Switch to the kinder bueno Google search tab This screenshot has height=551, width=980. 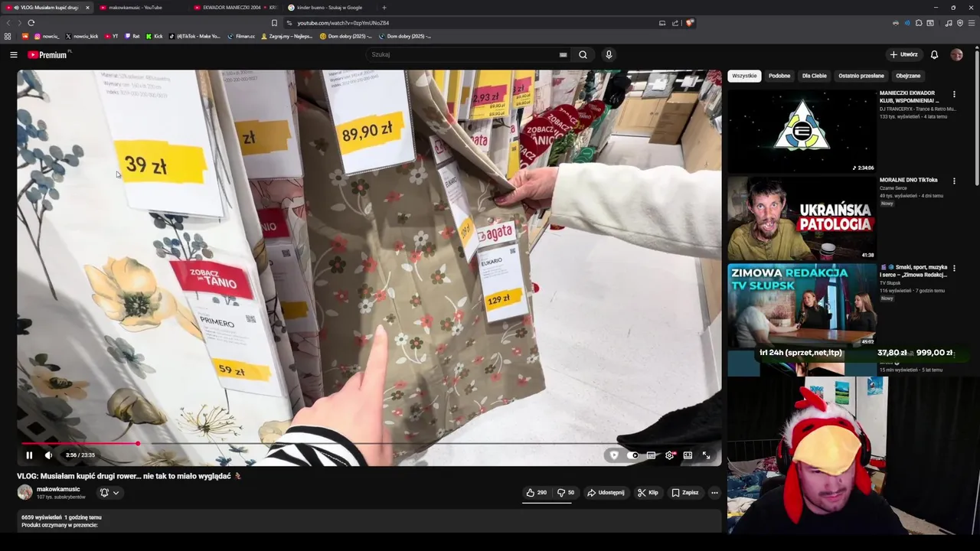coord(329,8)
